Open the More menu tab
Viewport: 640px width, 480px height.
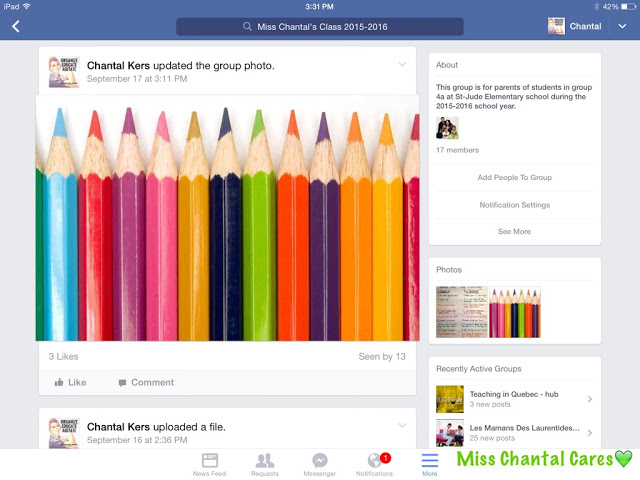tap(430, 464)
